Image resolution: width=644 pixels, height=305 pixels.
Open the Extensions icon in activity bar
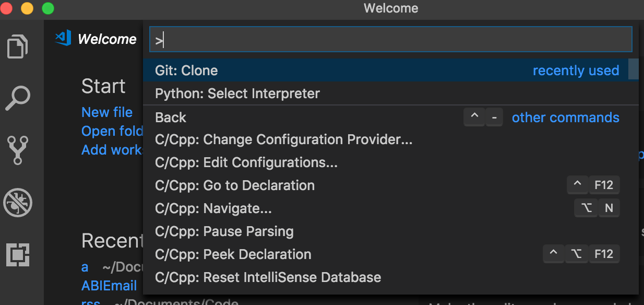coord(19,255)
